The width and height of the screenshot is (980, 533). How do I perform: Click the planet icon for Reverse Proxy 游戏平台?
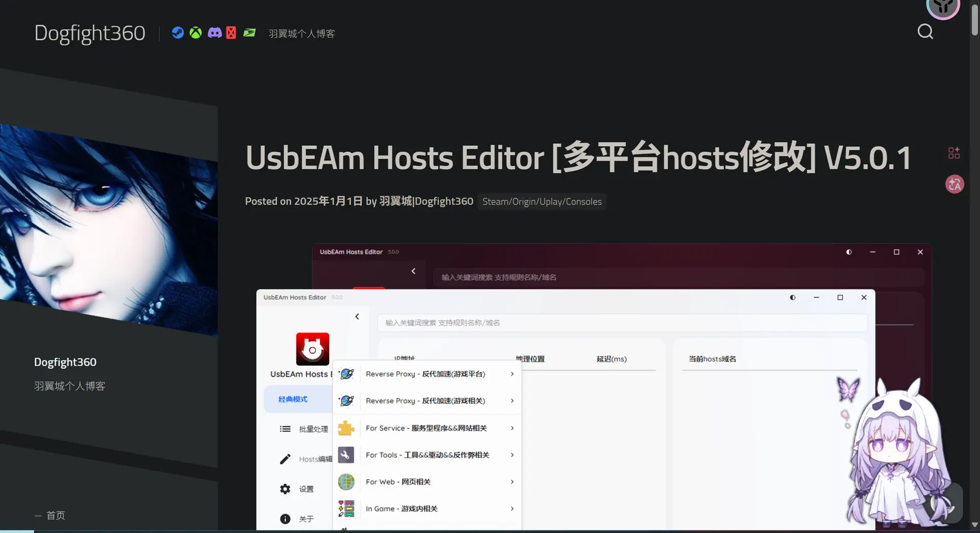347,374
